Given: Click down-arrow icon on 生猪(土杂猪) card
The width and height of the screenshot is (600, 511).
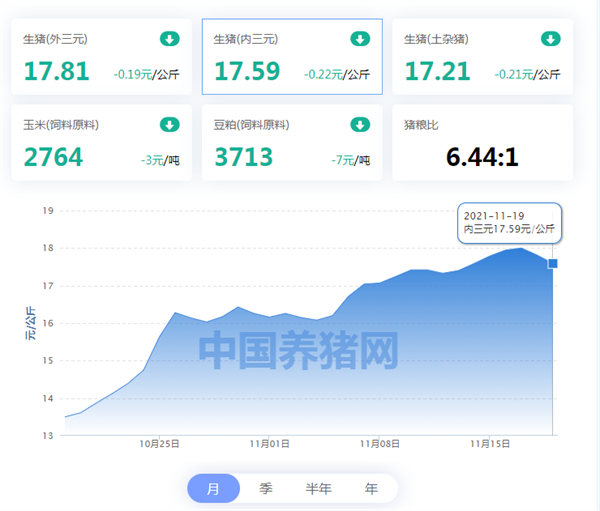Looking at the screenshot, I should click(551, 39).
